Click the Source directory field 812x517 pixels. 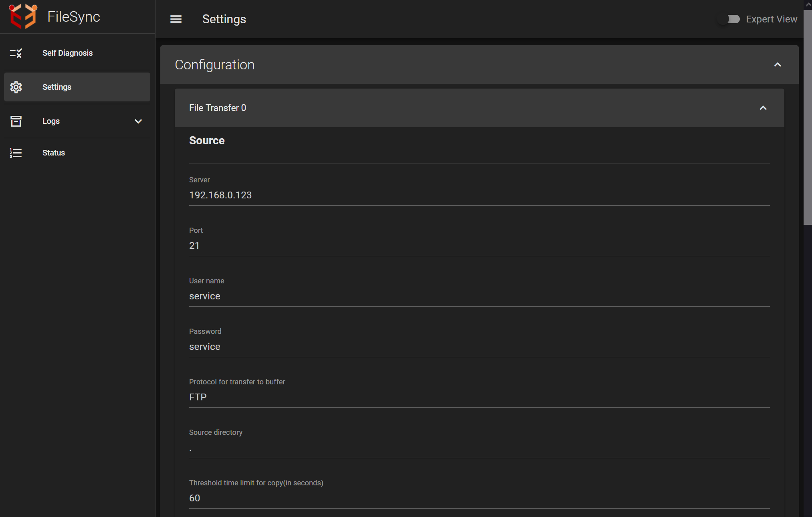coord(479,448)
